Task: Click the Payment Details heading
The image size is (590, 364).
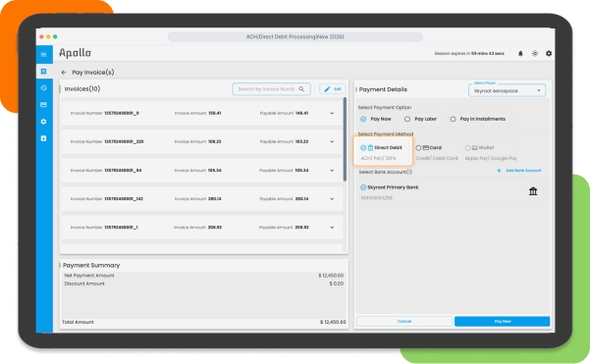Action: (383, 89)
